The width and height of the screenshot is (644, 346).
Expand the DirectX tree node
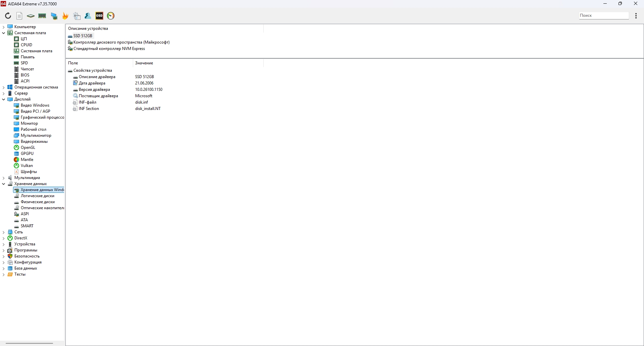(4, 238)
